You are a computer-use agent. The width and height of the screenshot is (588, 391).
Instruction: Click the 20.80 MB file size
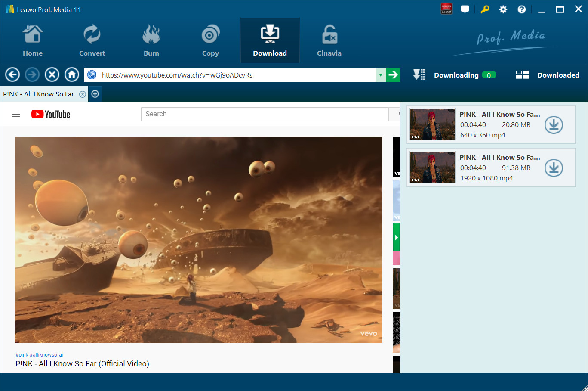coord(516,125)
